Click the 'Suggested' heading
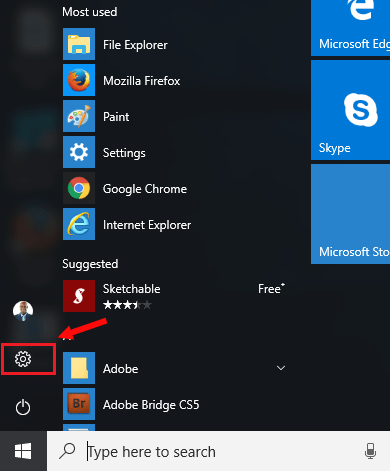 coord(90,264)
